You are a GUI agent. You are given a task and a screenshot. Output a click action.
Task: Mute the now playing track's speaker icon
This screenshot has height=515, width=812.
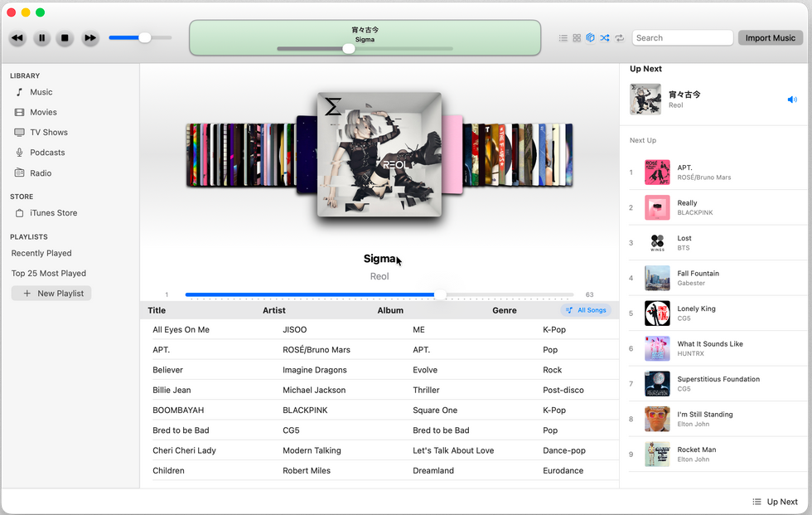click(x=791, y=99)
